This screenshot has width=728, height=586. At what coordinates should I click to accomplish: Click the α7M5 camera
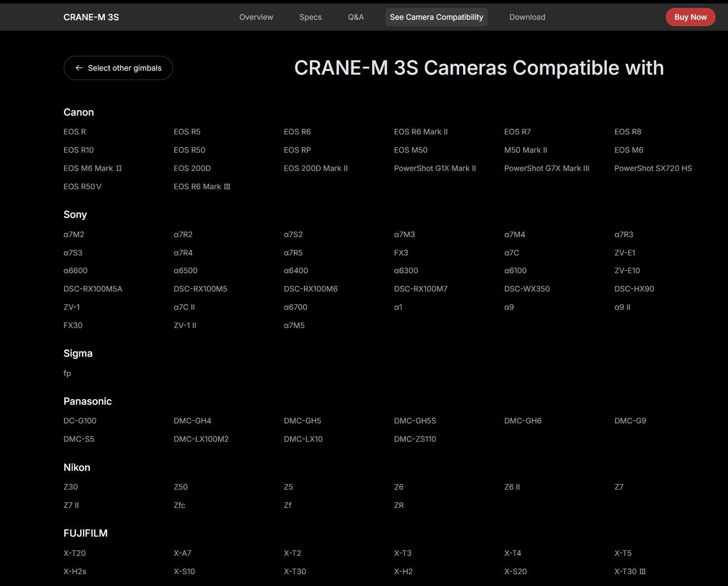click(x=294, y=325)
